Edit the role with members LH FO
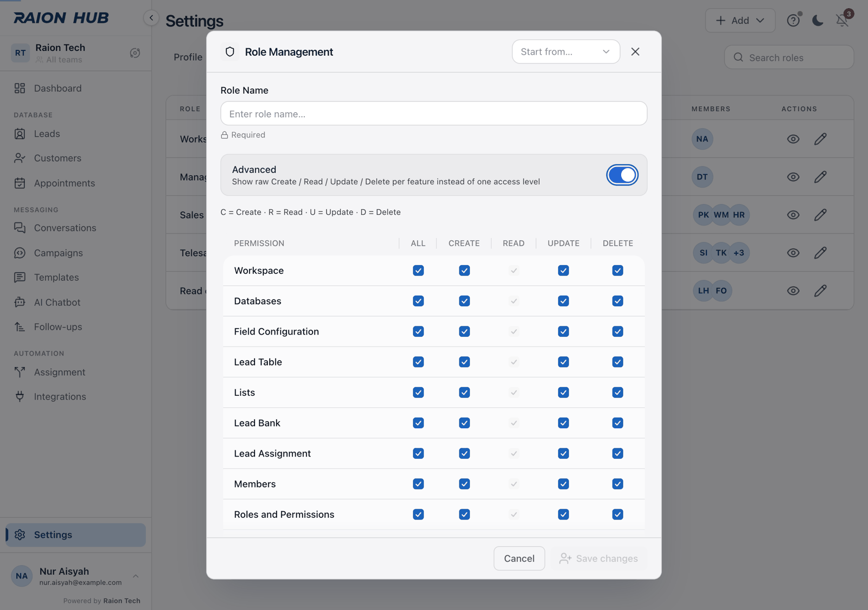This screenshot has height=610, width=868. (820, 291)
